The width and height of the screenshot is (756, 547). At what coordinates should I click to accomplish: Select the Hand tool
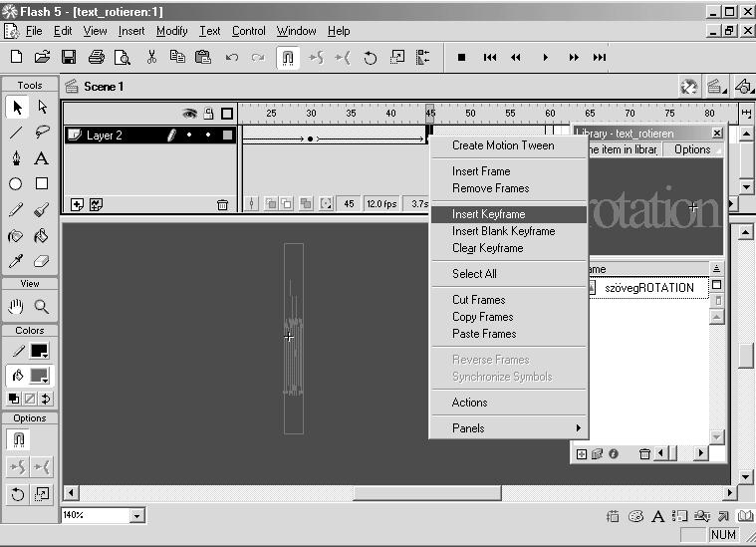tap(16, 306)
